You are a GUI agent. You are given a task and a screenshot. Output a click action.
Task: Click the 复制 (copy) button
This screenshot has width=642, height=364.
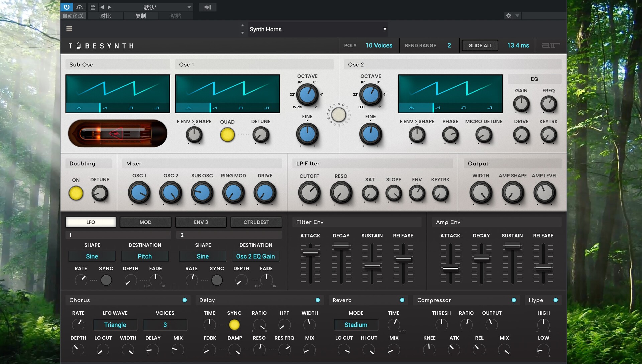coord(140,16)
